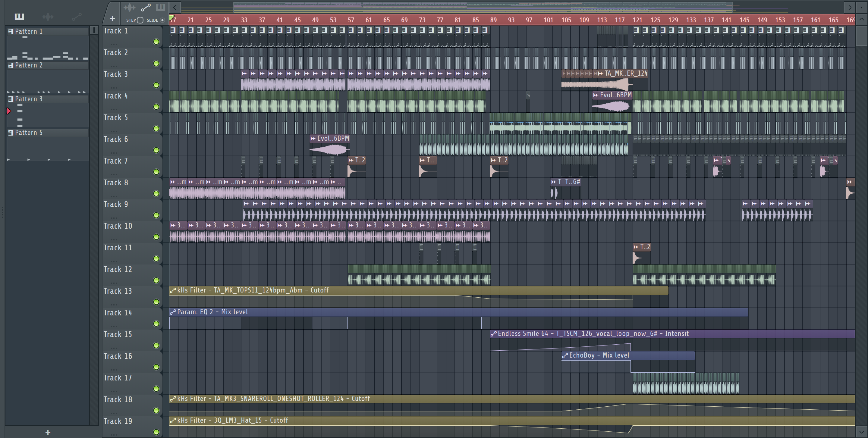Click the Pattern 1 piano roll icon

coord(11,31)
